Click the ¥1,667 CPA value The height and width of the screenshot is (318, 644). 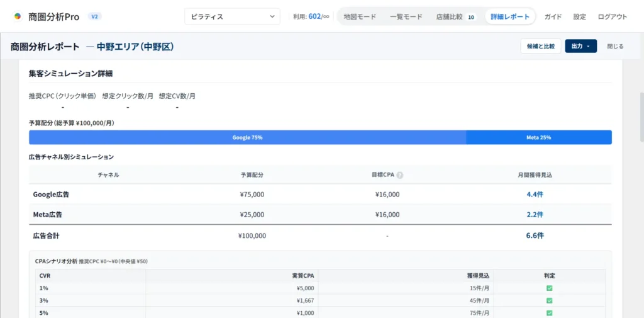[305, 300]
